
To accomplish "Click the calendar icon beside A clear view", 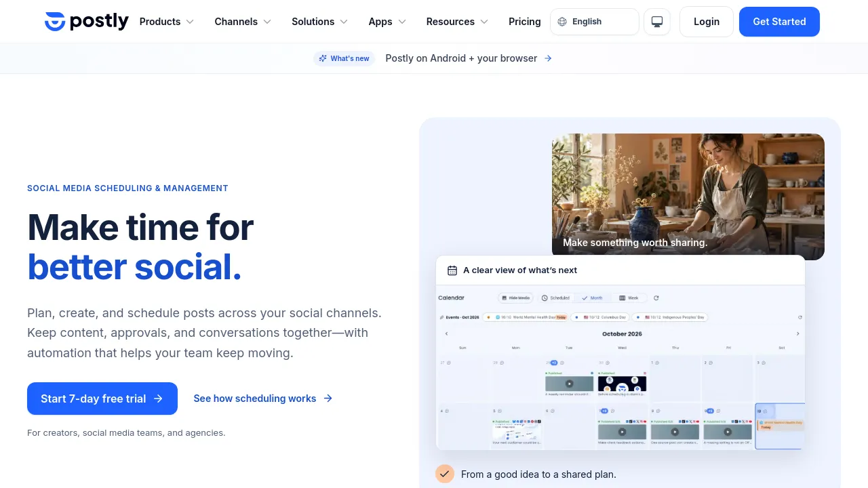I will tap(452, 270).
